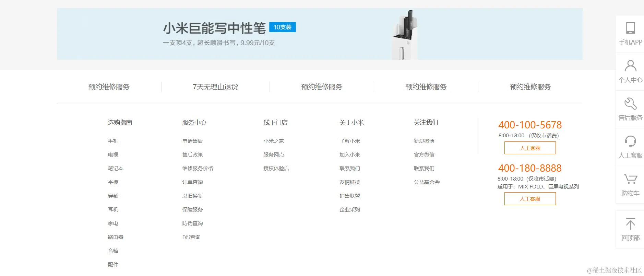Open the 路由器 link
The height and width of the screenshot is (276, 644).
(x=116, y=237)
